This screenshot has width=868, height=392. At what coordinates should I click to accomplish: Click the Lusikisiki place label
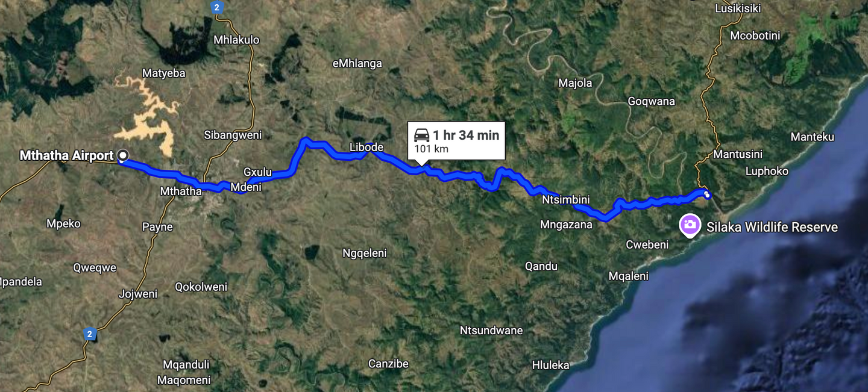[738, 8]
